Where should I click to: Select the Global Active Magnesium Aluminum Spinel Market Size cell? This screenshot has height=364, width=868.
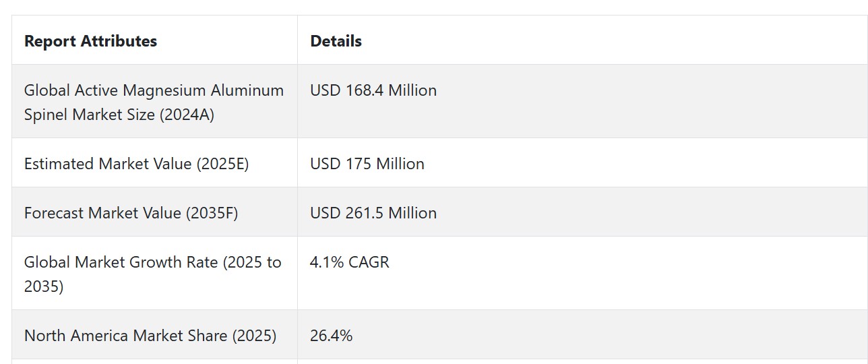pyautogui.click(x=154, y=102)
